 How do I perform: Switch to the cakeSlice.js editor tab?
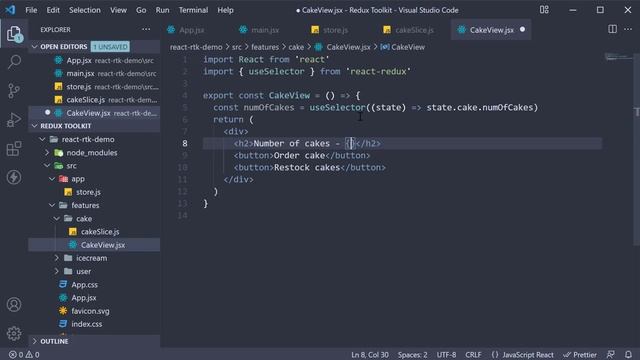(414, 30)
